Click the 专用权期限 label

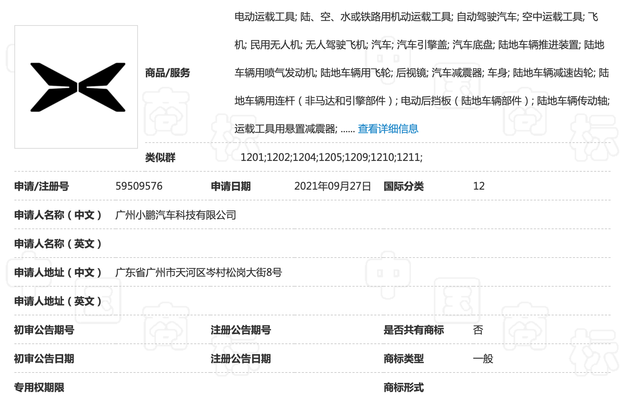(39, 387)
